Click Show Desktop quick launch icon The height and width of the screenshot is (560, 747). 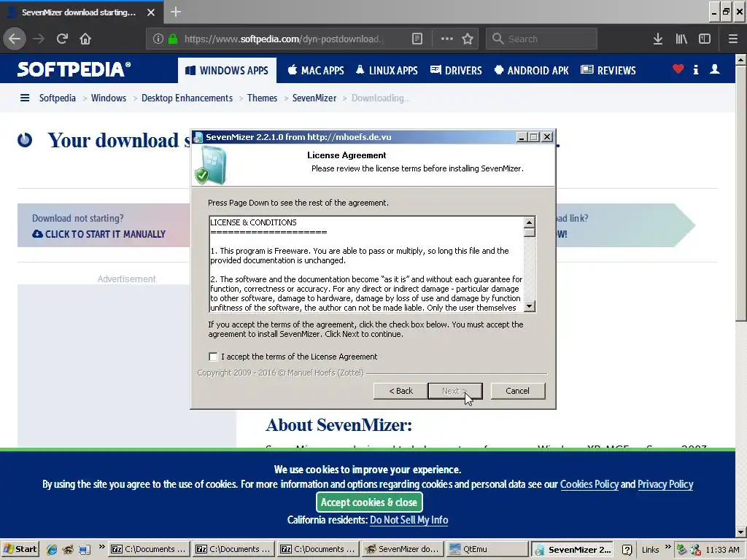[x=85, y=550]
